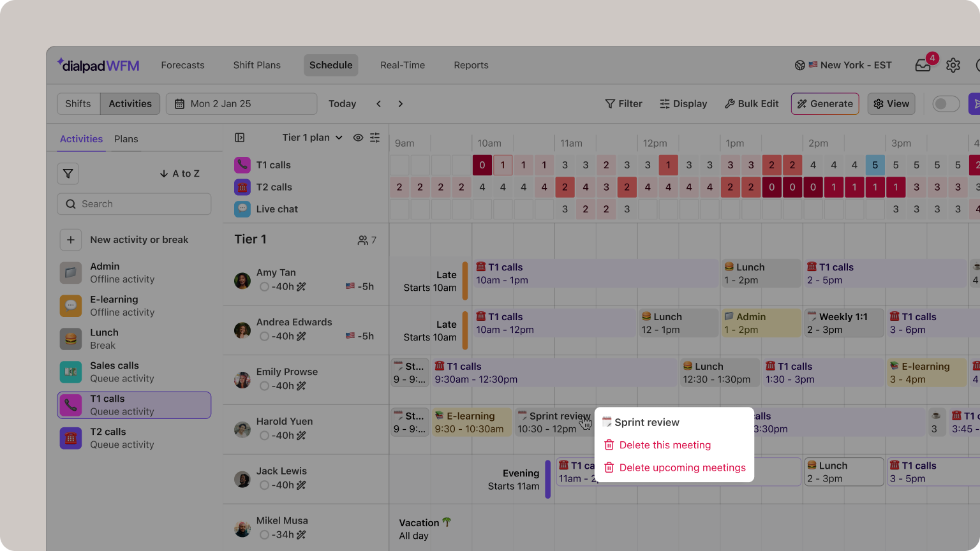The height and width of the screenshot is (551, 980).
Task: Click the Generate button
Action: (x=825, y=104)
